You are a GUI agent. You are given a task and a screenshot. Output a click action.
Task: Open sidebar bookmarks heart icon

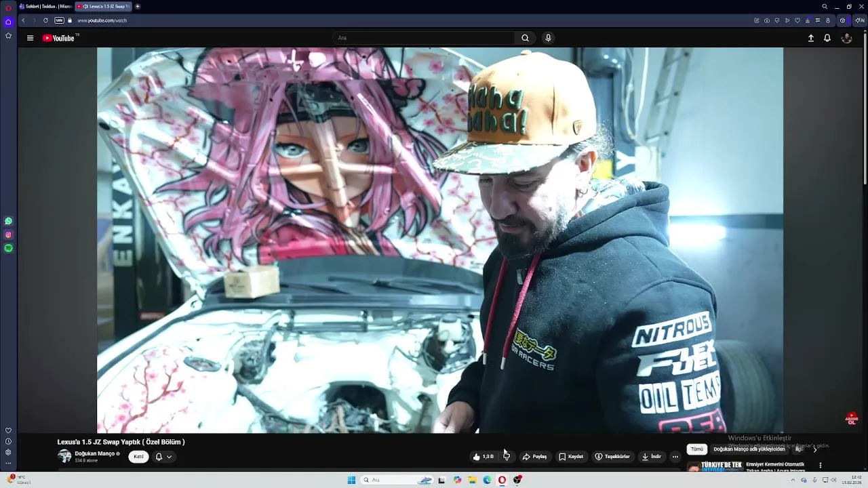(8, 430)
